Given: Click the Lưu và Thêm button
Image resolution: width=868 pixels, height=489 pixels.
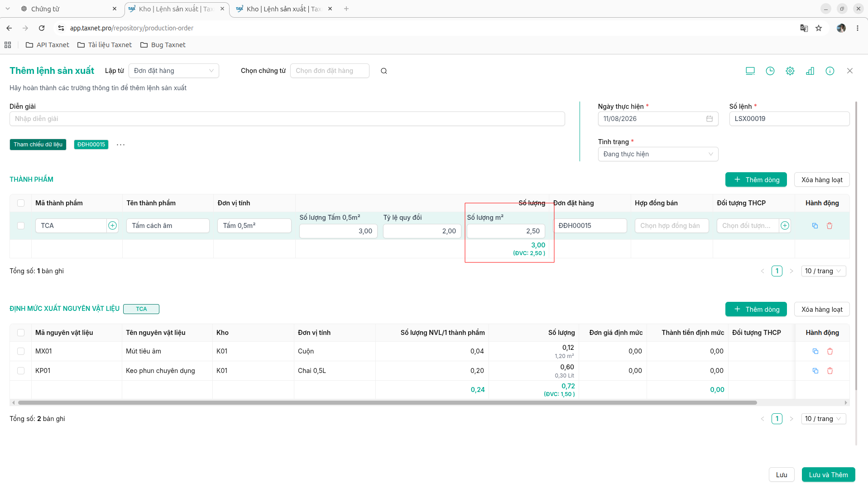Looking at the screenshot, I should click(828, 475).
